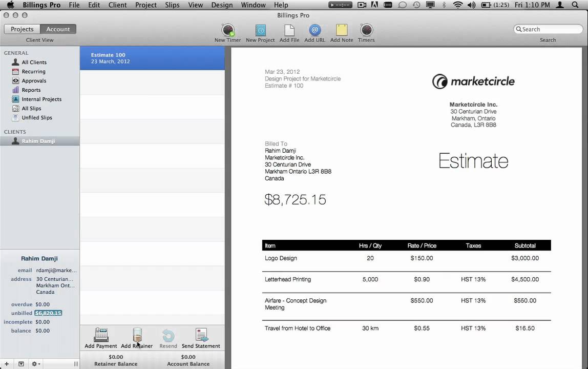Click the filter box icon below sidebar
588x369 pixels.
tap(21, 364)
